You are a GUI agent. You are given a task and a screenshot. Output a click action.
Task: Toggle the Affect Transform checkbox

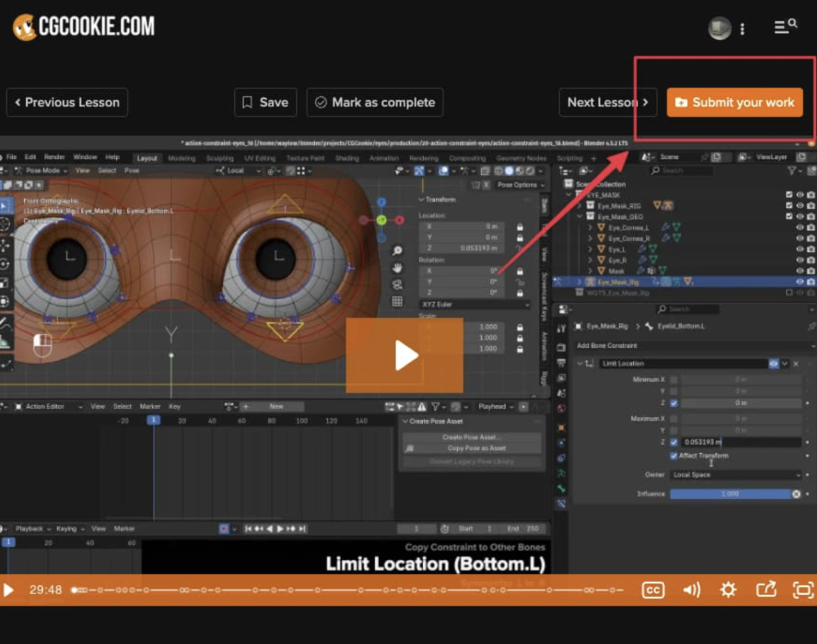(x=674, y=456)
